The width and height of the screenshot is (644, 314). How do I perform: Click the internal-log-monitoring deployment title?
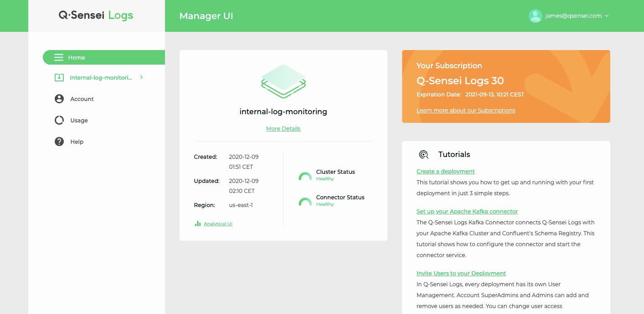coord(283,111)
